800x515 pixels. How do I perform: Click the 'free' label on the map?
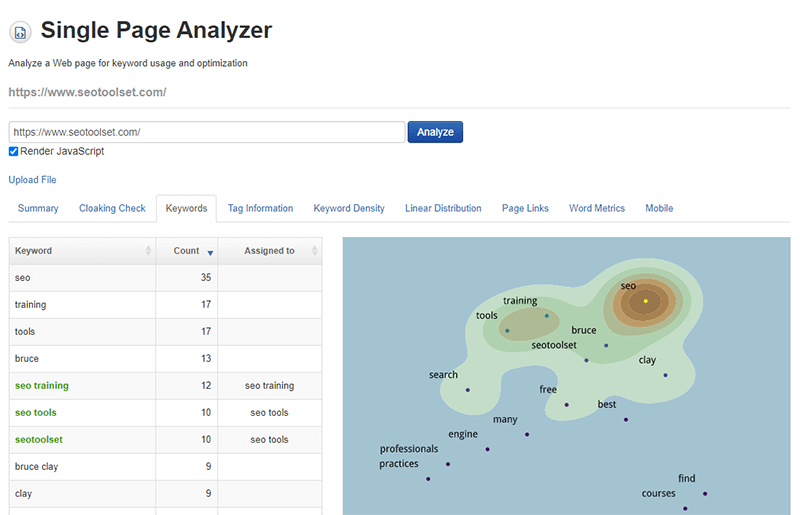(548, 389)
